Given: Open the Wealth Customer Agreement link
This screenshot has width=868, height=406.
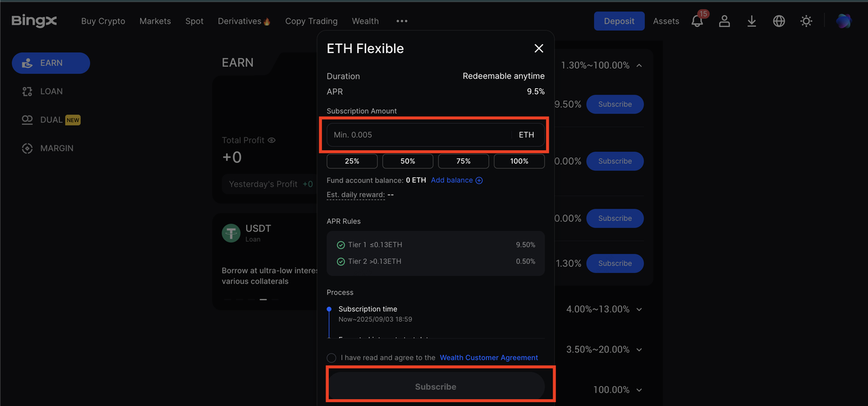Looking at the screenshot, I should (x=489, y=358).
